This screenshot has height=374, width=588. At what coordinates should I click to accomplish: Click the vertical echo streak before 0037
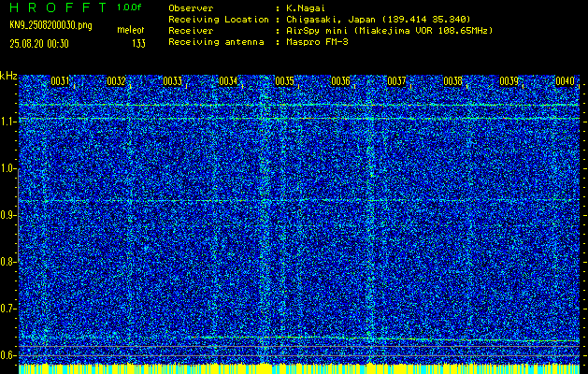(x=370, y=220)
